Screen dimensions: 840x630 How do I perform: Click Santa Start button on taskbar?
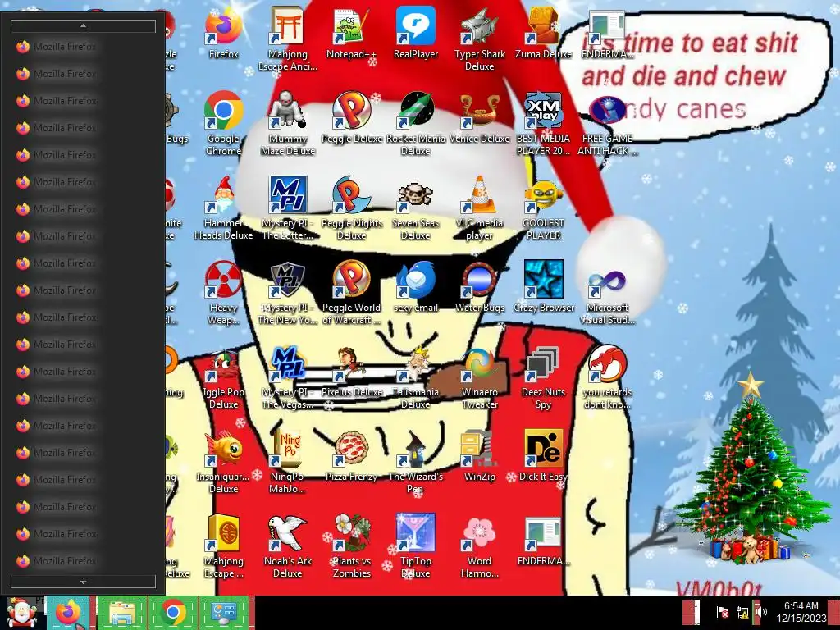[21, 613]
